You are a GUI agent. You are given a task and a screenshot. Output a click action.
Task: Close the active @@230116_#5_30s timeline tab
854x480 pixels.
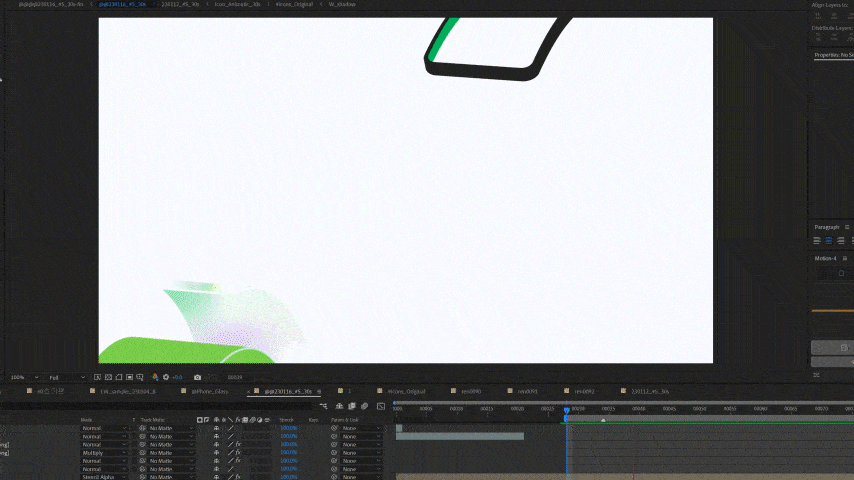249,391
